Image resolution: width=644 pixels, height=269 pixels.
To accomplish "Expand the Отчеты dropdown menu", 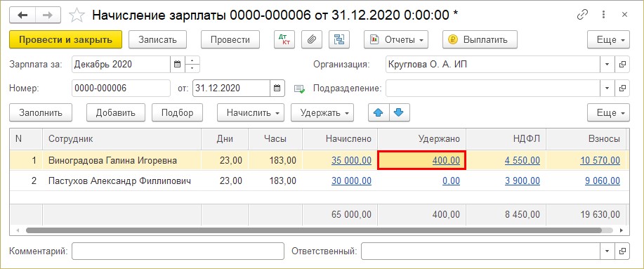I will tap(396, 40).
